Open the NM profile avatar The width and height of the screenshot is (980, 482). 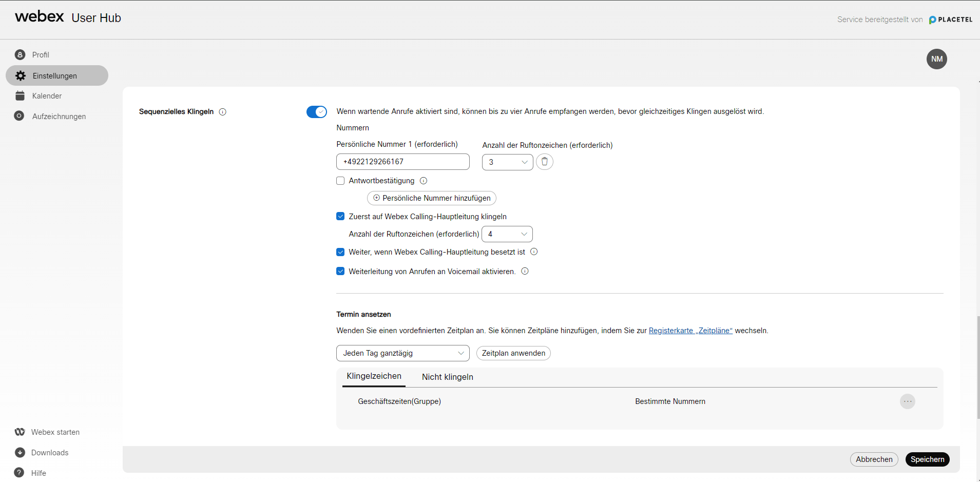(936, 59)
